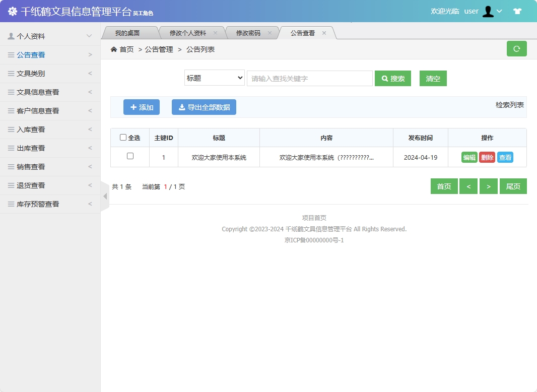Image resolution: width=537 pixels, height=392 pixels.
Task: Check the 全选 select-all checkbox
Action: (x=124, y=138)
